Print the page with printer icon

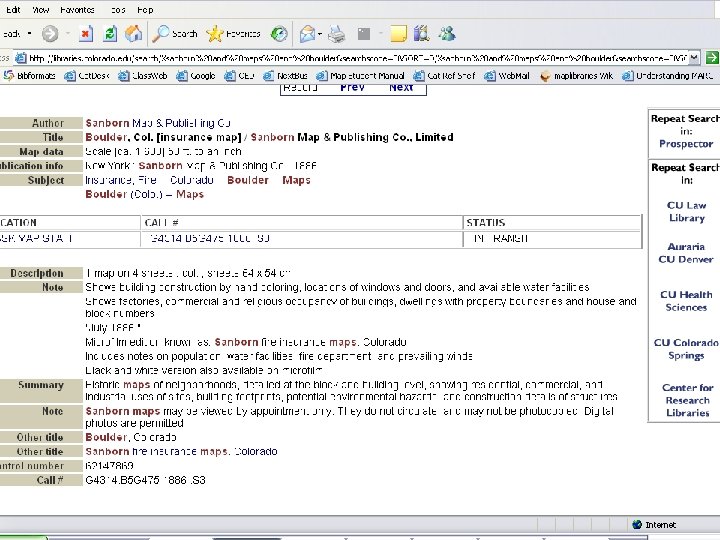(337, 34)
